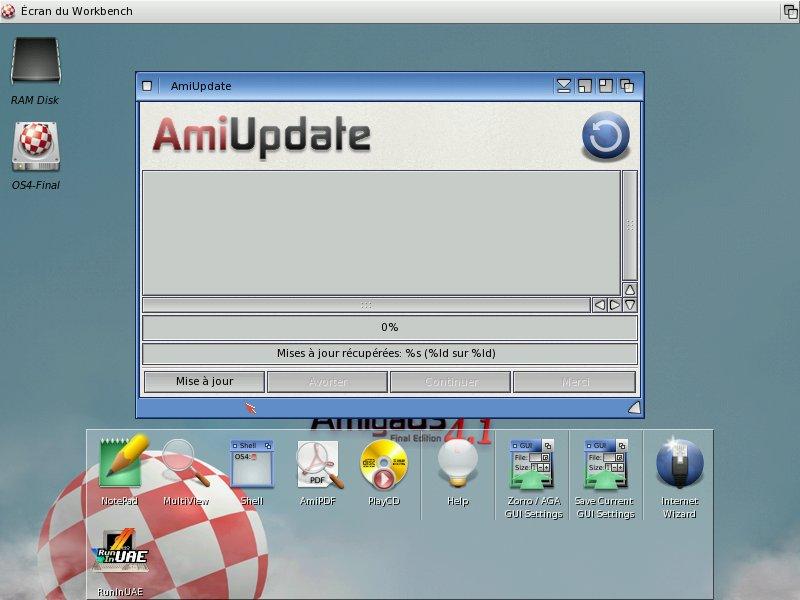Click the AmiUpdate window sizing gadget
Viewport: 800px width, 600px height.
[x=634, y=407]
